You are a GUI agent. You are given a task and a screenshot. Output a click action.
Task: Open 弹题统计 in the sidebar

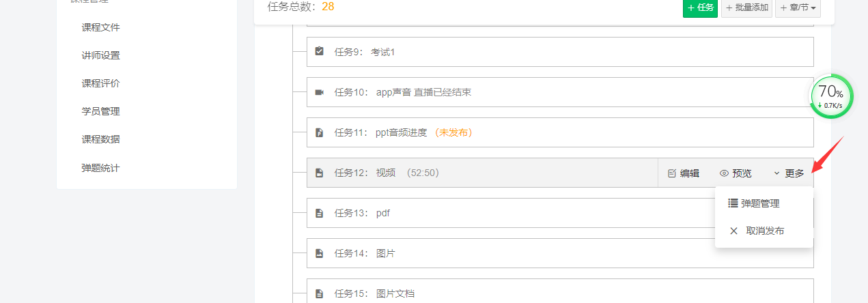[101, 167]
